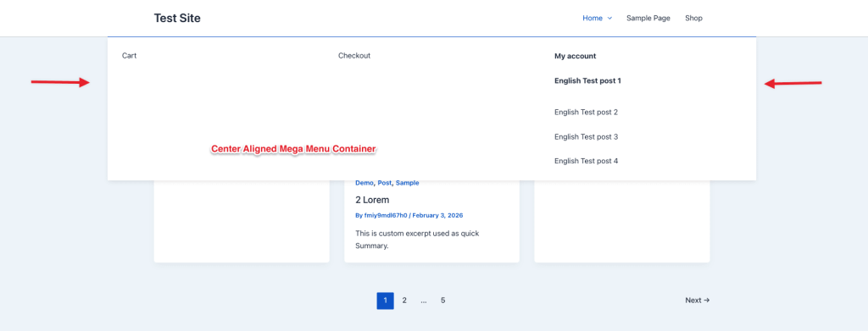The width and height of the screenshot is (868, 331).
Task: Go to the Shop menu item
Action: (693, 19)
